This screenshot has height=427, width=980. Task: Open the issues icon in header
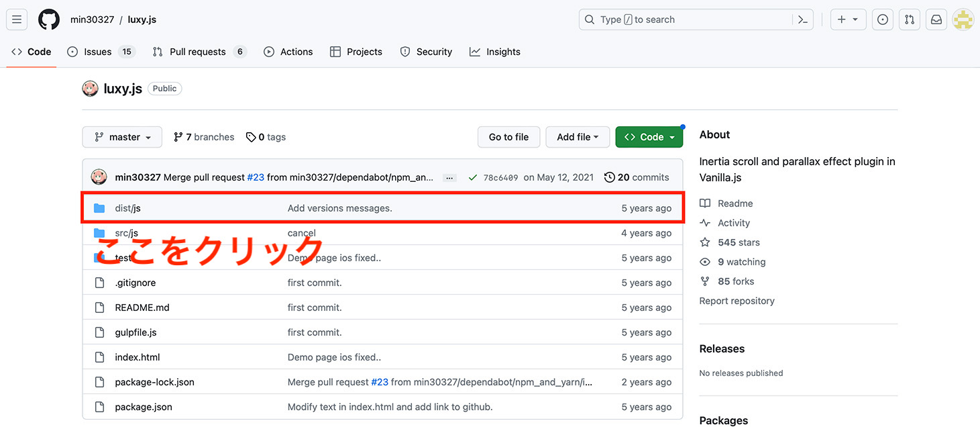tap(883, 19)
